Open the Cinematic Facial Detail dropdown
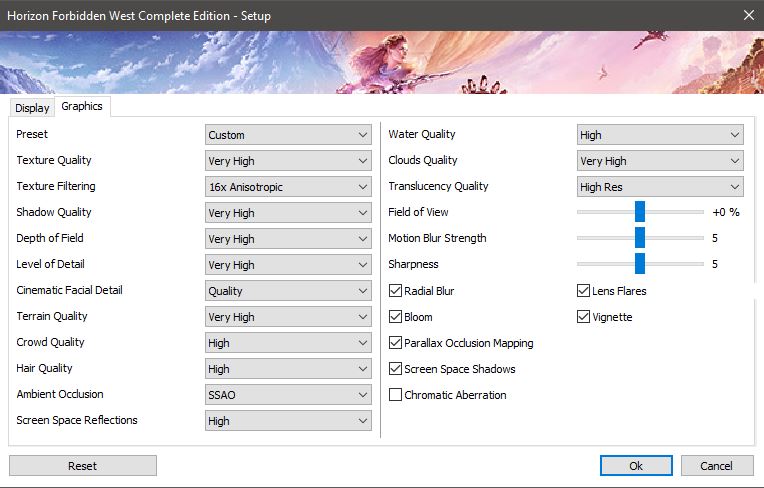The image size is (764, 488). [288, 291]
